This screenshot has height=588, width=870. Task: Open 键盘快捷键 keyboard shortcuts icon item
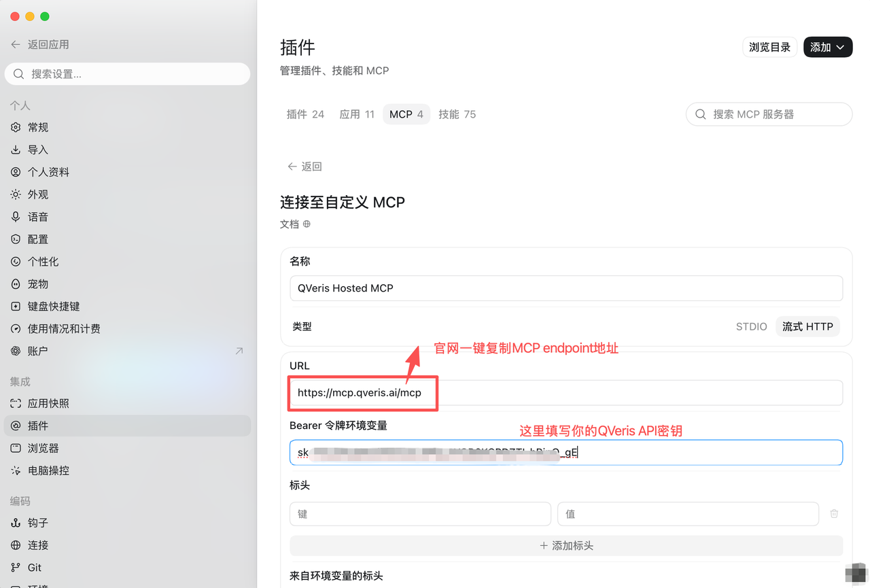point(16,307)
